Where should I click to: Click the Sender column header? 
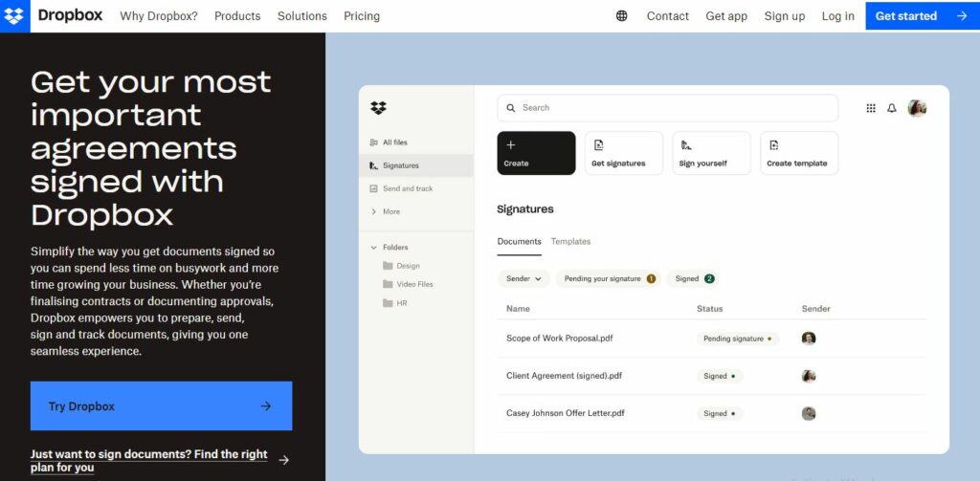click(816, 309)
